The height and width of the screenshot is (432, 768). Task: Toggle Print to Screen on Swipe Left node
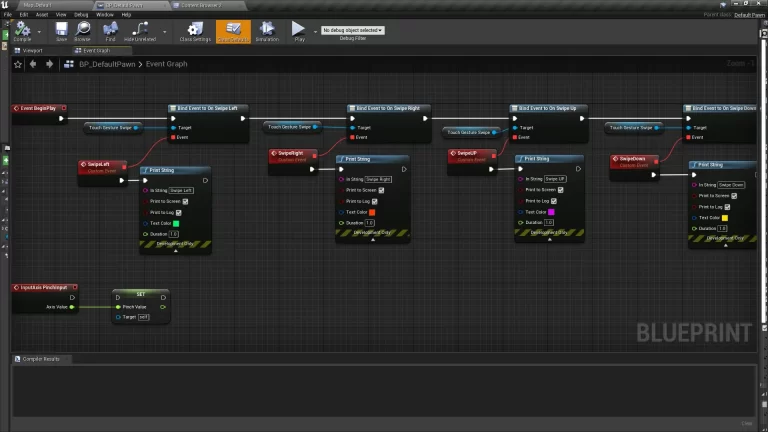coord(186,201)
